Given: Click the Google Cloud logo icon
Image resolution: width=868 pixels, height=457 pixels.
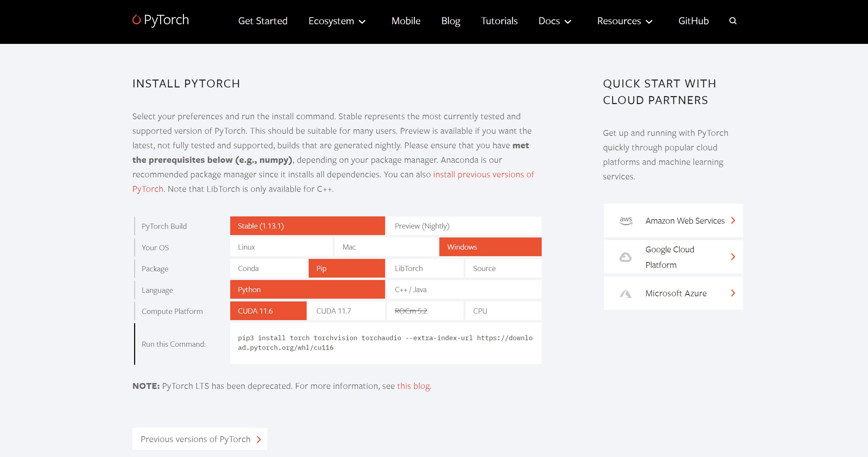Looking at the screenshot, I should click(x=625, y=257).
